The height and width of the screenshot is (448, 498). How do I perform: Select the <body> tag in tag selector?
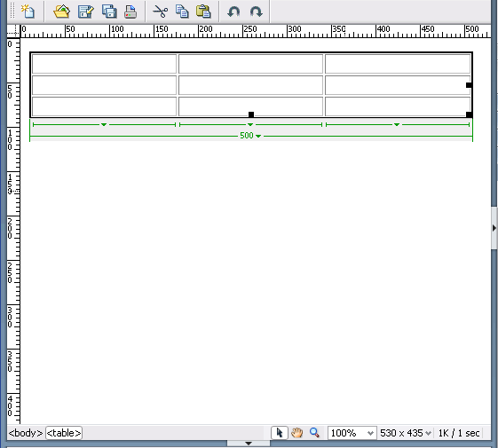(x=26, y=433)
